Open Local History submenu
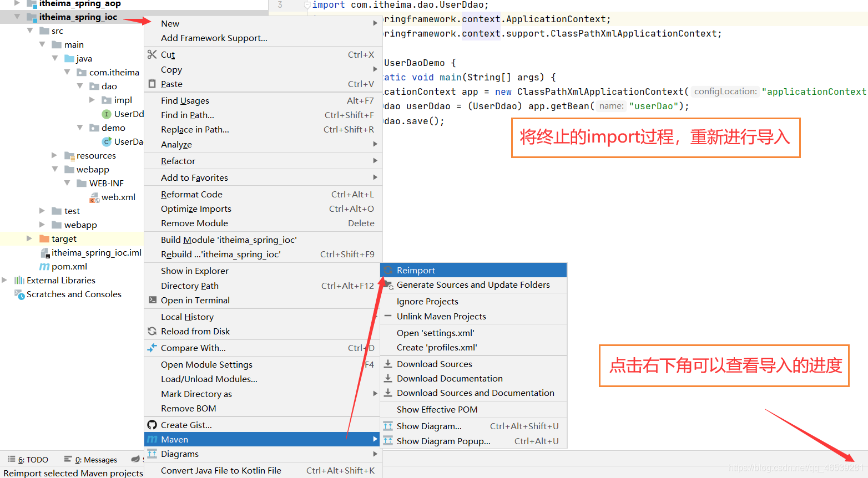 (262, 317)
